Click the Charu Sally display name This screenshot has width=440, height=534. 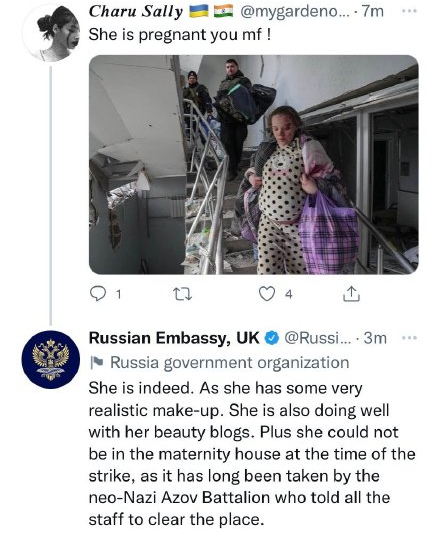click(x=136, y=12)
